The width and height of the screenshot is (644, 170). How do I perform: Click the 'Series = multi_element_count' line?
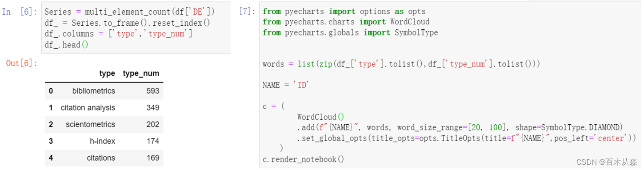pos(130,12)
